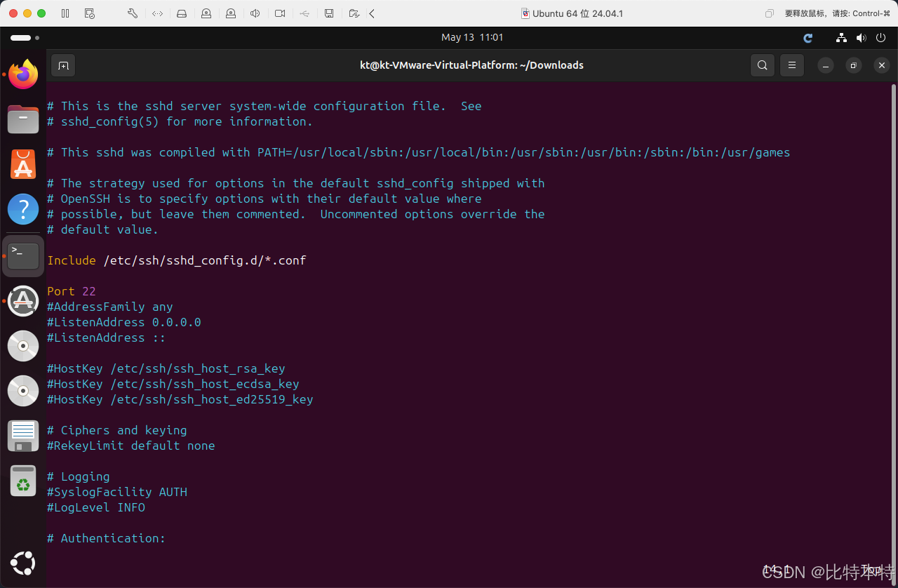898x588 pixels.
Task: Click the # Authentication: comment line
Action: click(x=107, y=538)
